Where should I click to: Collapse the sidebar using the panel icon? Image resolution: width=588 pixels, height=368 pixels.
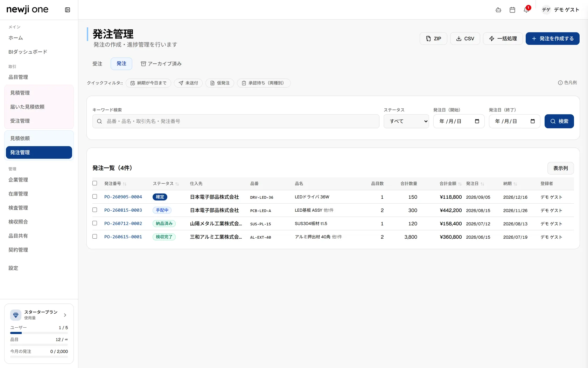(x=68, y=10)
